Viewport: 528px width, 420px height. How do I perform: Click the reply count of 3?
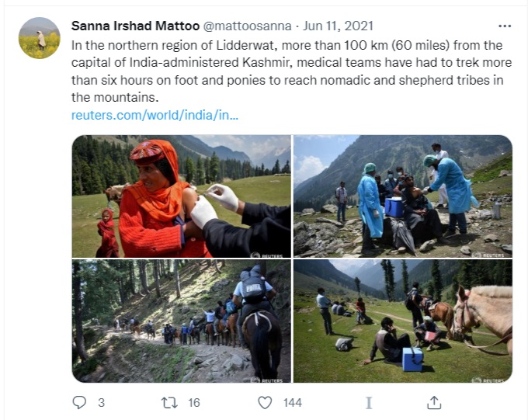pos(101,402)
